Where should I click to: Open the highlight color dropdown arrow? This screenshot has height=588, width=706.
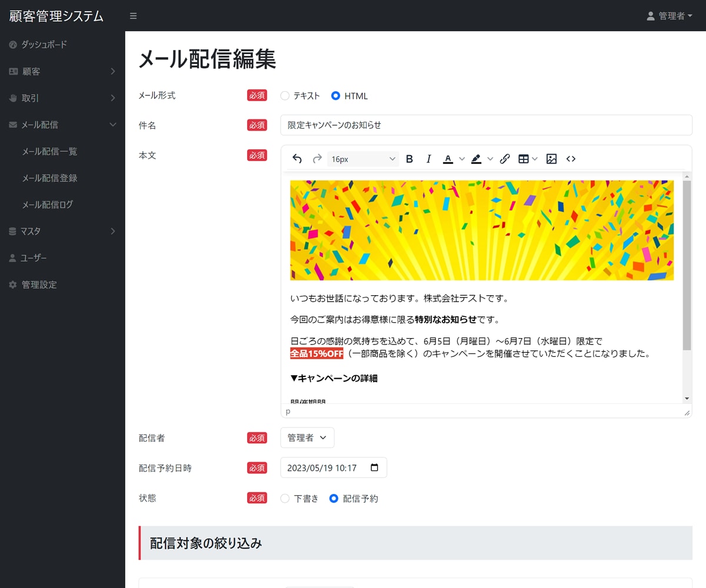(490, 159)
